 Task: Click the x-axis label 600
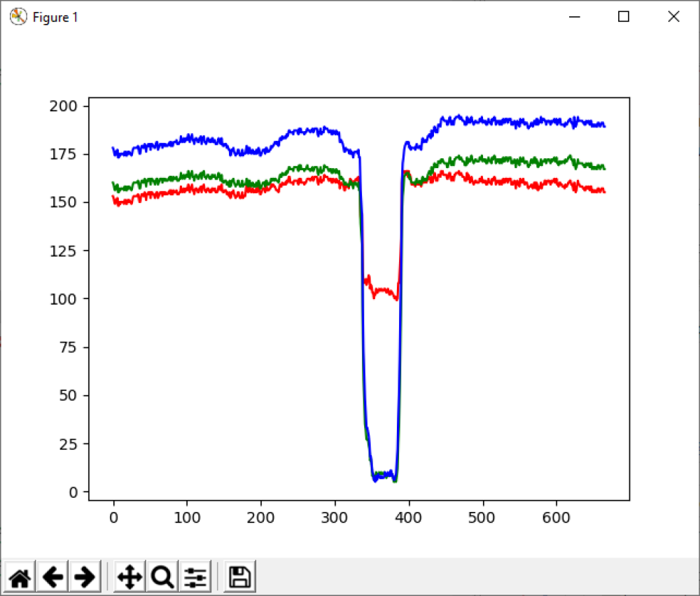pos(556,518)
